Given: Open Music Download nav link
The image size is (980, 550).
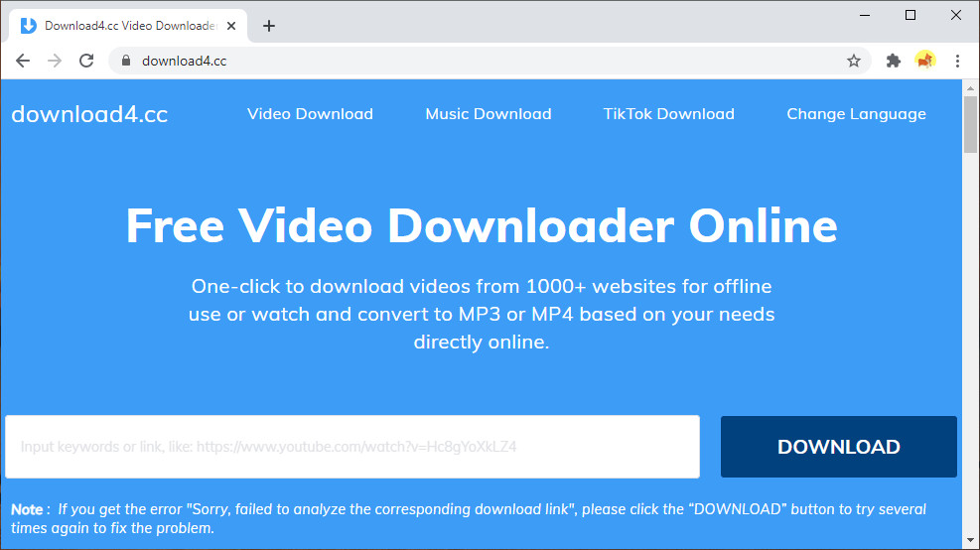Looking at the screenshot, I should click(x=489, y=114).
